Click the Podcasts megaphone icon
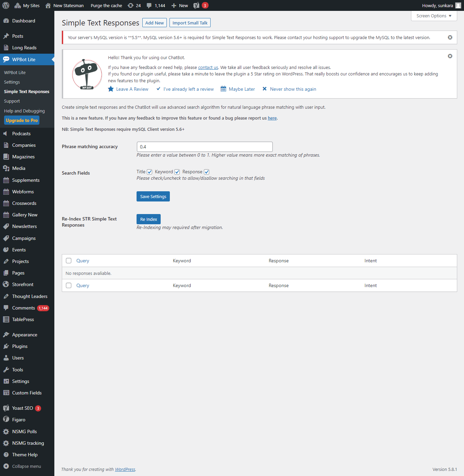 [x=6, y=134]
